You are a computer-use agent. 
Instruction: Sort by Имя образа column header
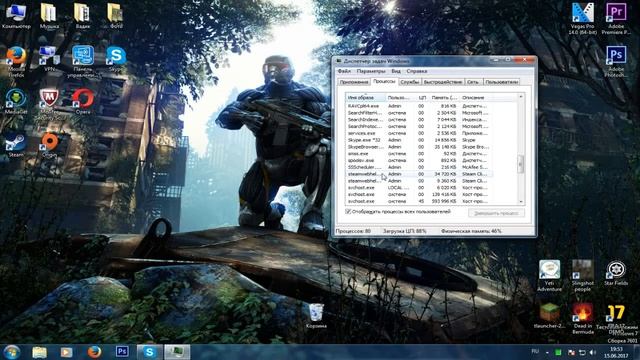pyautogui.click(x=365, y=98)
